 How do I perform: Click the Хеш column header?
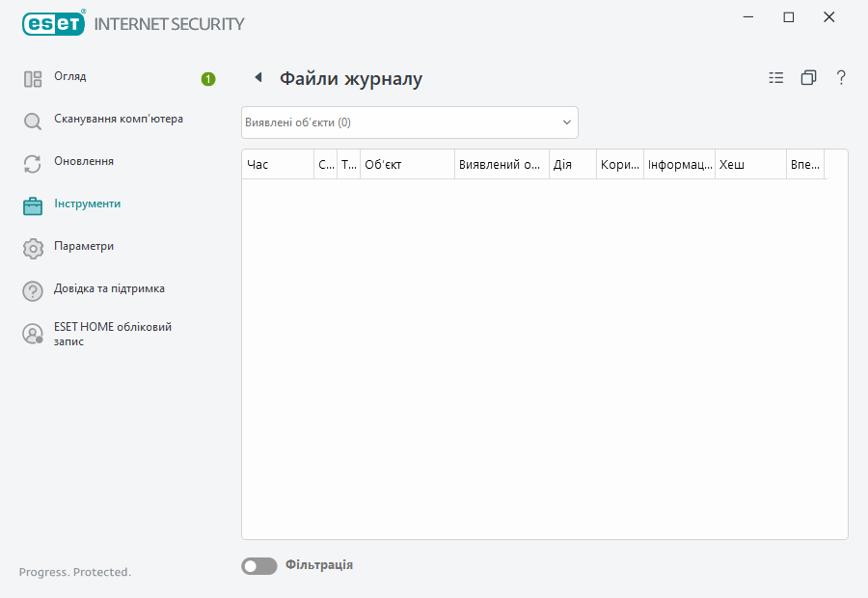pyautogui.click(x=750, y=164)
